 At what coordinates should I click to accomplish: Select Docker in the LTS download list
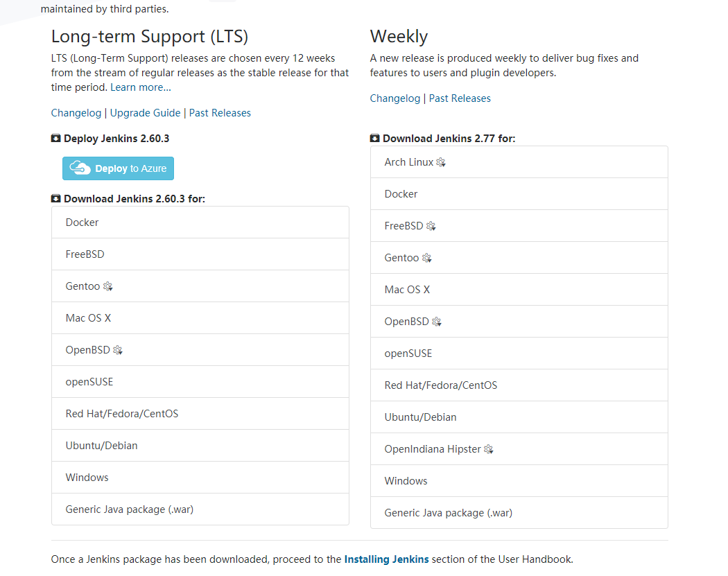click(82, 222)
